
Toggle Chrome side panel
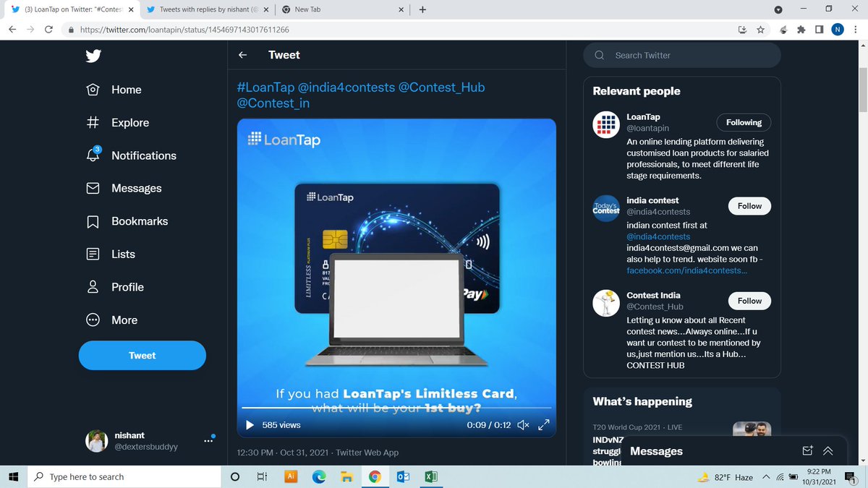[819, 30]
